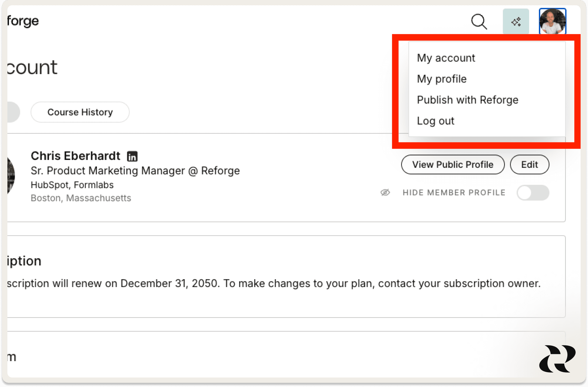Choose My profile menu item
This screenshot has width=588, height=387.
point(442,79)
